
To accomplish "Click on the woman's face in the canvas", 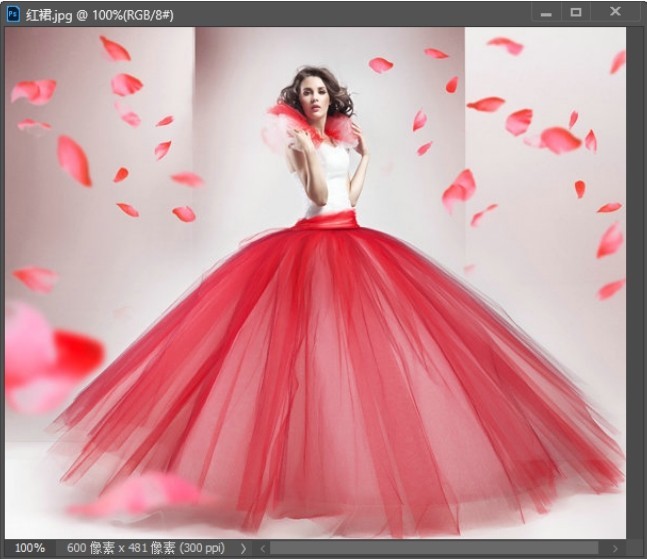I will [320, 98].
